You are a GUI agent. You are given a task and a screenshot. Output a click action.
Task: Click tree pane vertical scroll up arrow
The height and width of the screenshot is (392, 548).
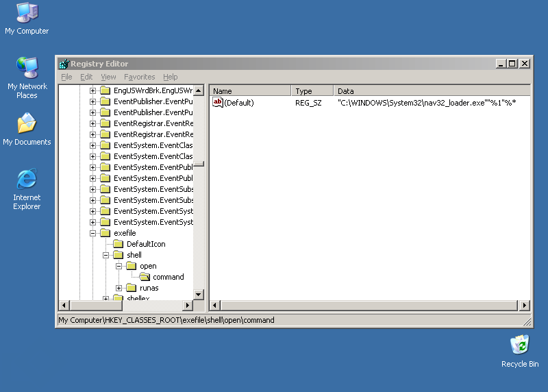click(199, 90)
